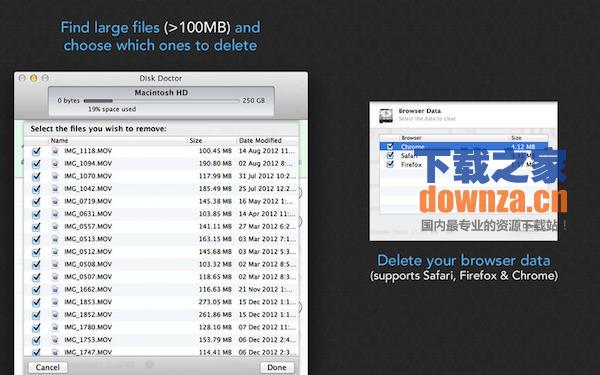Viewport: 600px width, 375px height.
Task: Select the Chrome row in Browser Data
Action: tap(464, 146)
